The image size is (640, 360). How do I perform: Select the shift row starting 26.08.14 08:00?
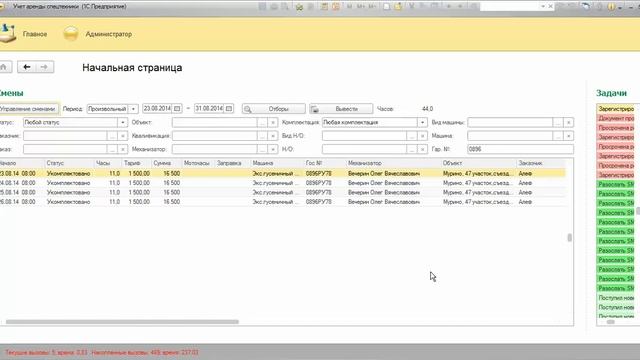coord(282,202)
